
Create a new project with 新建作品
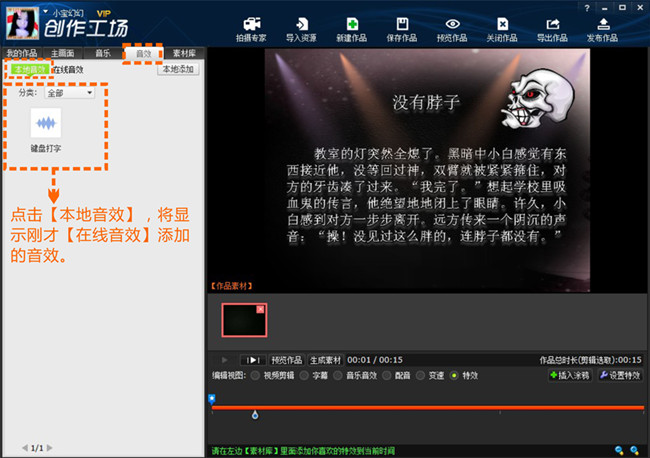[x=350, y=28]
